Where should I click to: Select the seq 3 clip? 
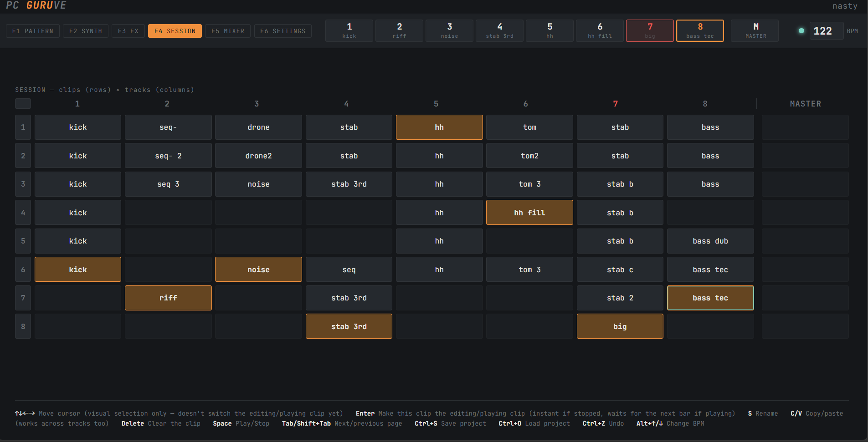point(168,184)
